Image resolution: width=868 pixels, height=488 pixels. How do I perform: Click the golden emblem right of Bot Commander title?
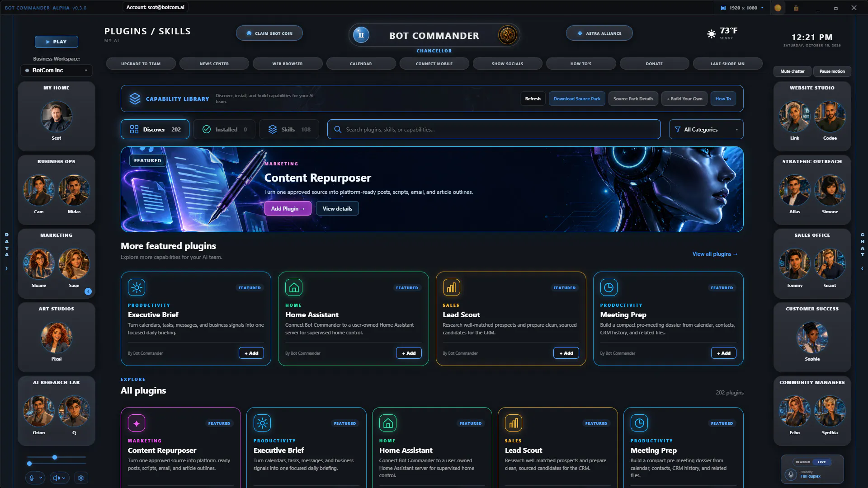click(507, 35)
